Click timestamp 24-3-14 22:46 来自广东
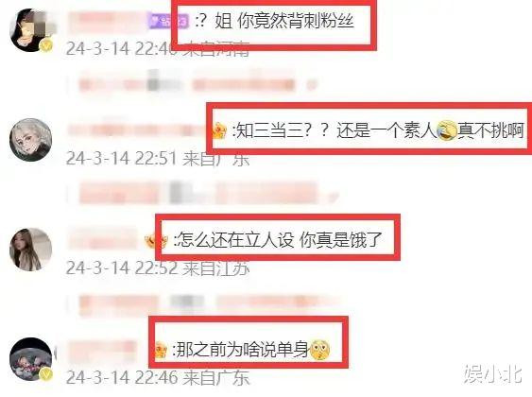 (158, 378)
